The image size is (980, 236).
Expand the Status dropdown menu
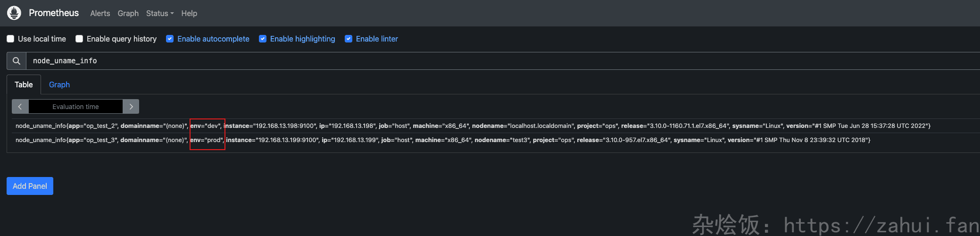[159, 13]
